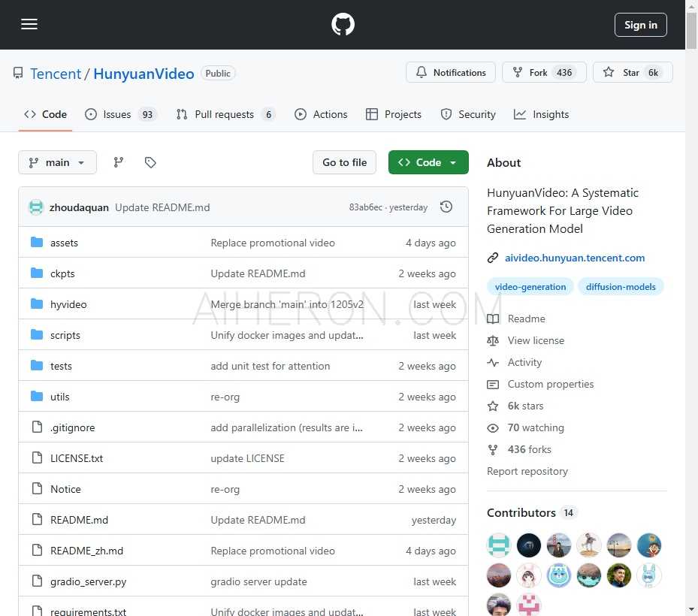
Task: Click the Notifications bell button
Action: click(451, 73)
